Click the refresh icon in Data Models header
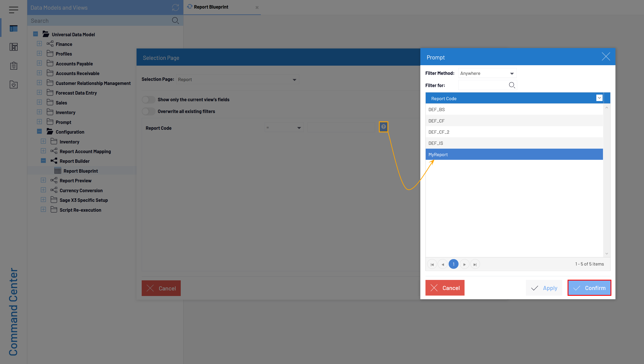This screenshot has width=644, height=364. (175, 8)
